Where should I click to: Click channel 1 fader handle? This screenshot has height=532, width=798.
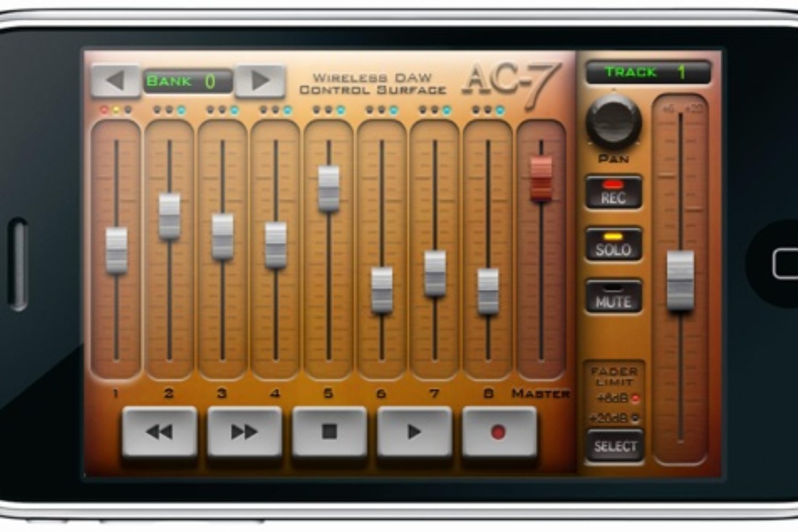click(116, 250)
